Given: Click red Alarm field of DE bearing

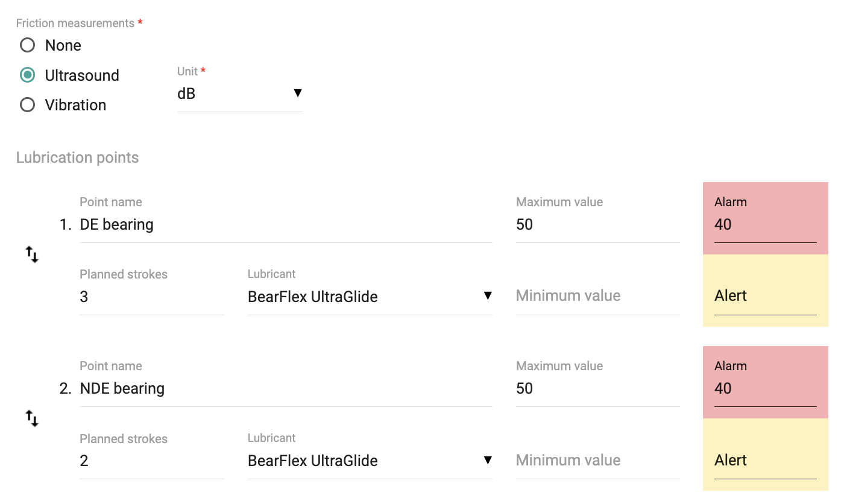Looking at the screenshot, I should [x=766, y=225].
